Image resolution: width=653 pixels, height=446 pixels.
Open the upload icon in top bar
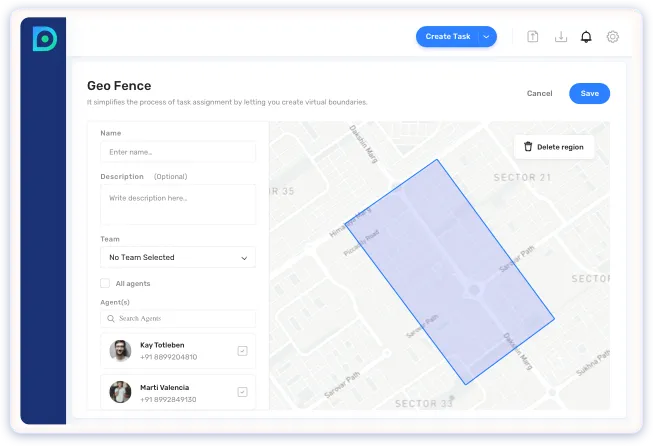coord(534,37)
